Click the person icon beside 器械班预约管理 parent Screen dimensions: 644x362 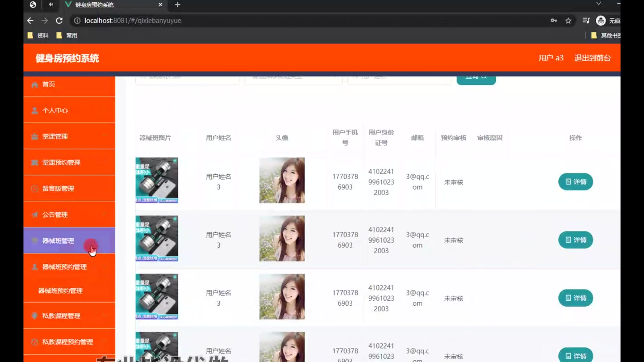pos(35,267)
